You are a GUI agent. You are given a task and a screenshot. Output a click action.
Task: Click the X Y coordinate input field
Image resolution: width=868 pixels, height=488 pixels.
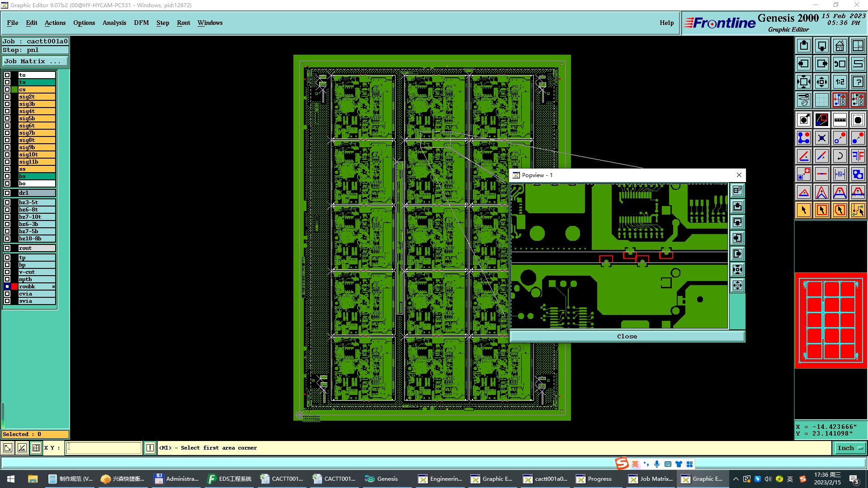pos(104,448)
